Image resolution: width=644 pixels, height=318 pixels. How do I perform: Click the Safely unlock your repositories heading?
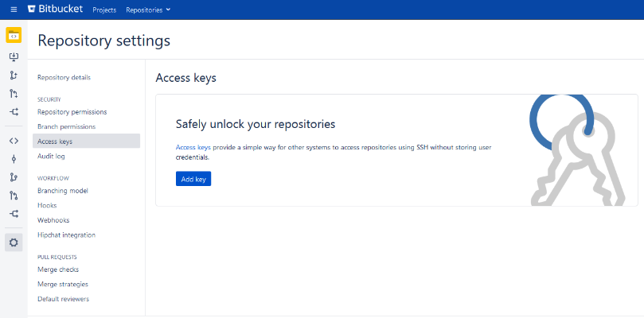click(x=256, y=124)
